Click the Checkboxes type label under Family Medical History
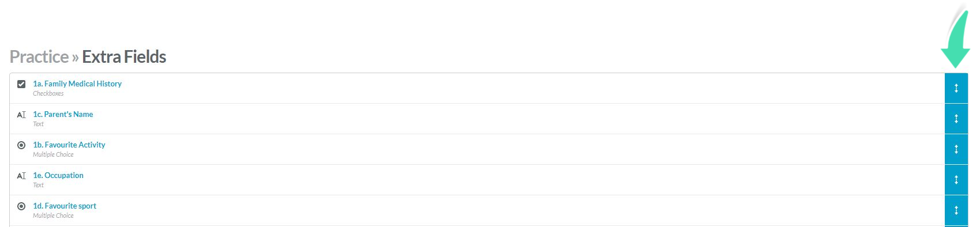Screen dimensions: 980x227 (x=48, y=93)
